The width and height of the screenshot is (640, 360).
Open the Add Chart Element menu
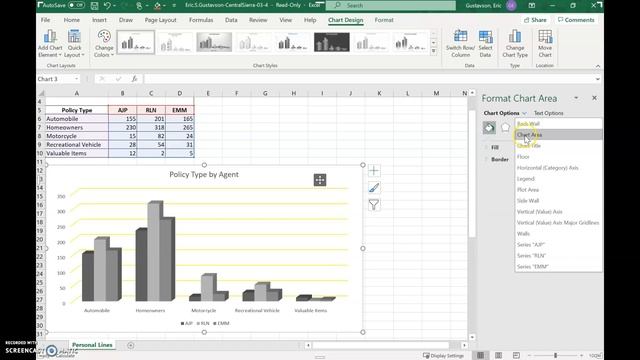point(50,43)
